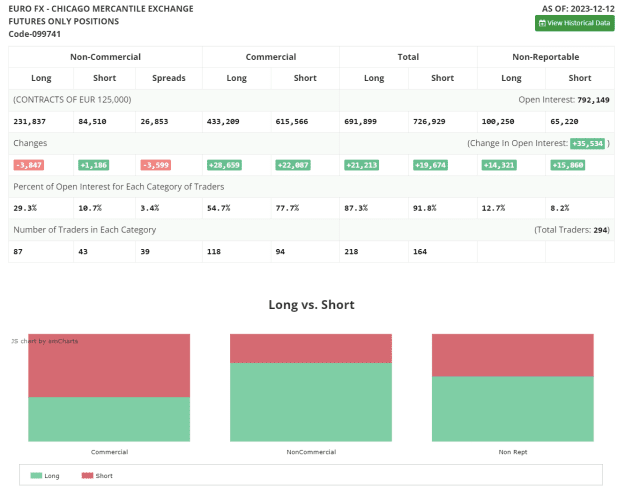This screenshot has width=625, height=486.
Task: Click the 3.4% percent value
Action: 150,208
